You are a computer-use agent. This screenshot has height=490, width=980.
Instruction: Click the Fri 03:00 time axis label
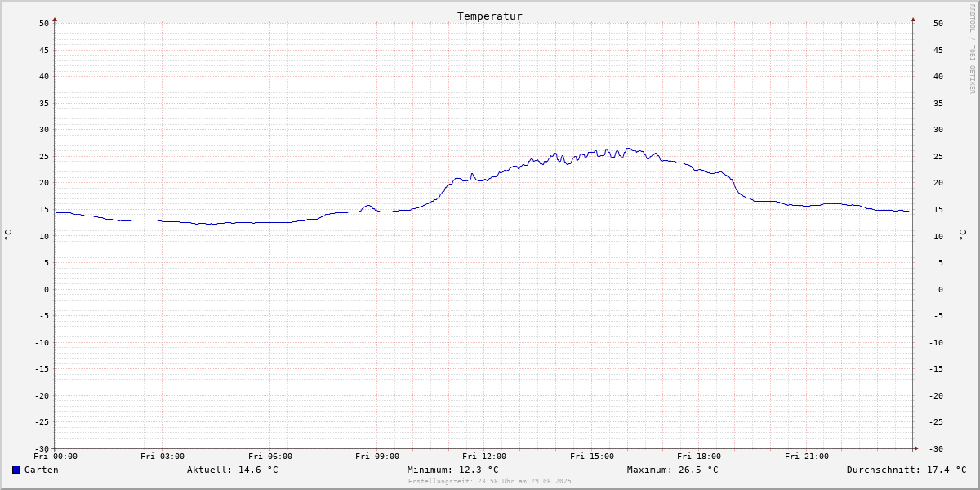click(163, 457)
